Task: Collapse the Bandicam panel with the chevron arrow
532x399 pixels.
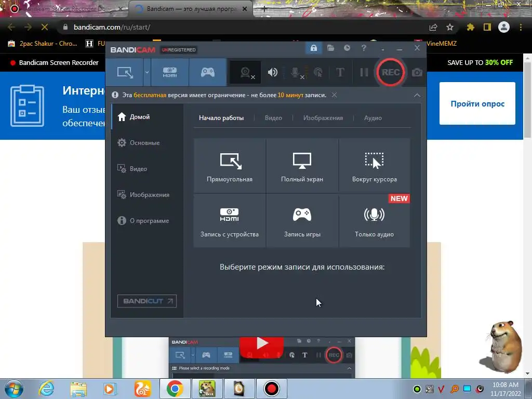Action: (417, 96)
